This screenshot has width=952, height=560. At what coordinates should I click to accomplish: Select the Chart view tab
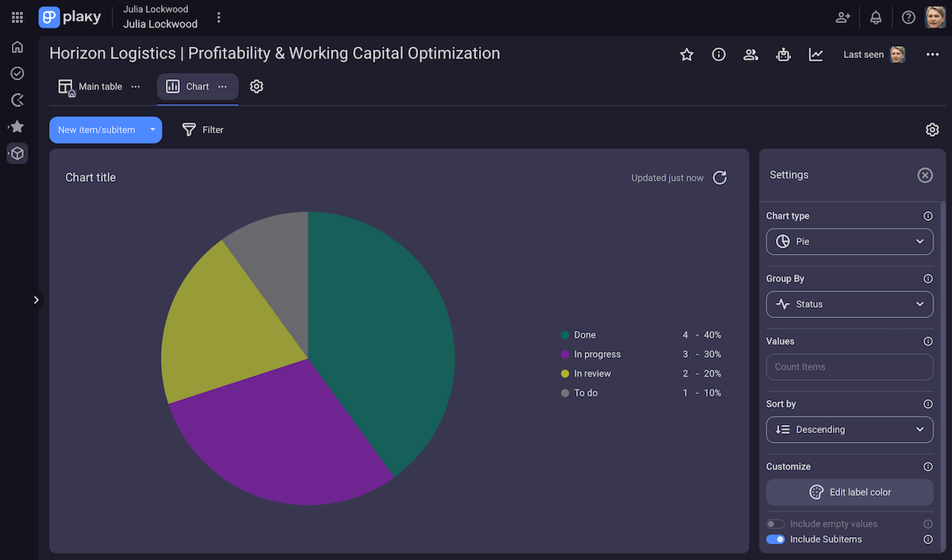point(189,86)
